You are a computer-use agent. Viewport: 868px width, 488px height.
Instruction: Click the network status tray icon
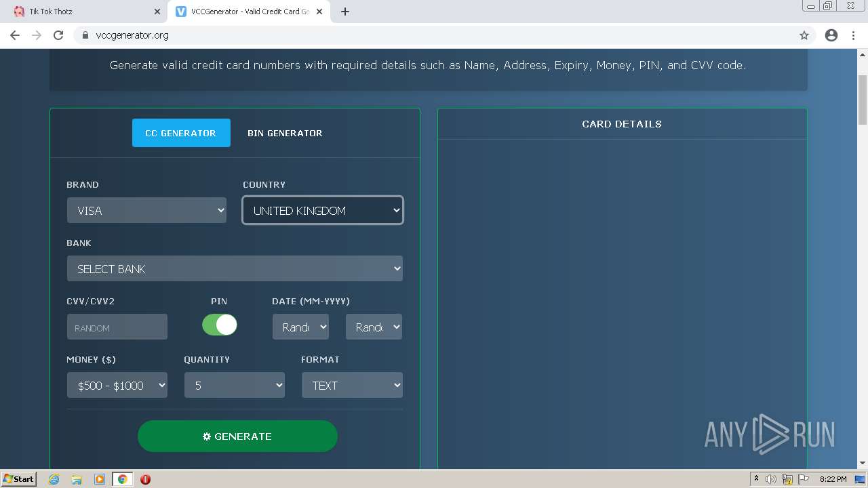(787, 479)
